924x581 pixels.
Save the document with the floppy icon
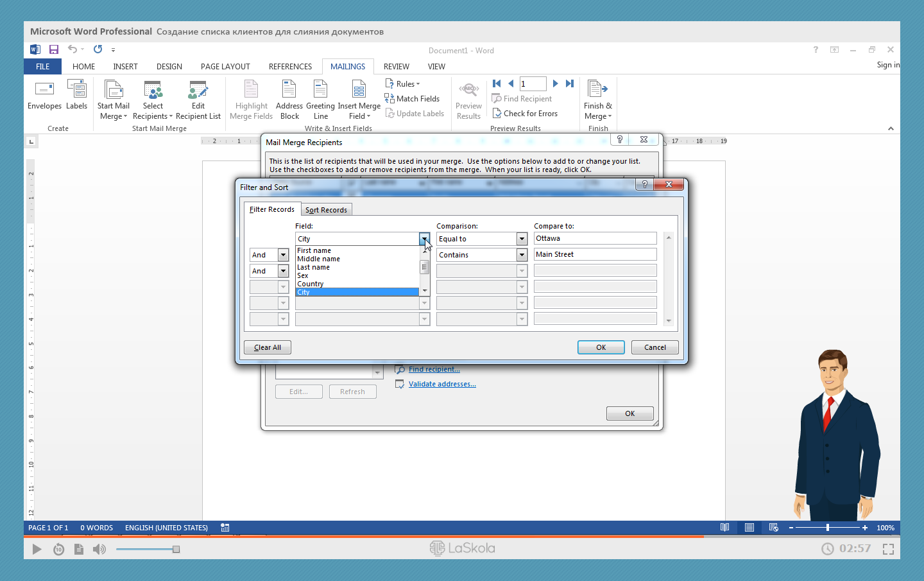pyautogui.click(x=54, y=49)
